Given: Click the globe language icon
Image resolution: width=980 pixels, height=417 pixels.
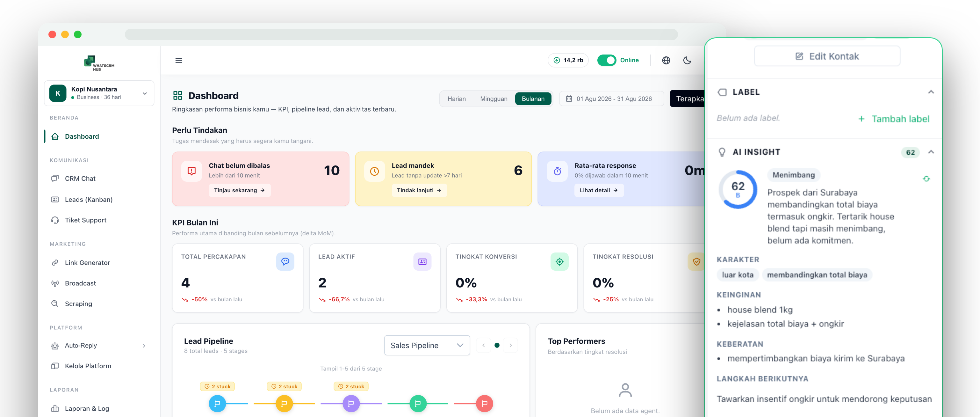Looking at the screenshot, I should point(666,60).
